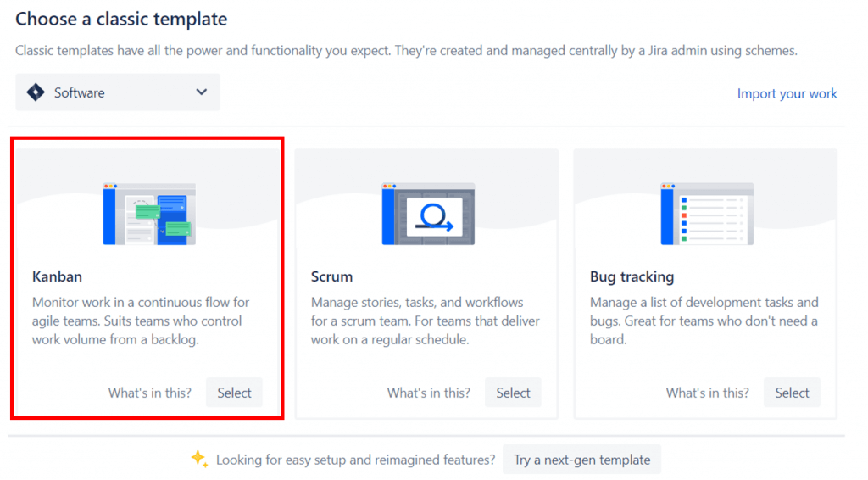Screen dimensions: 868x480
Task: Click the Kanban template description text
Action: [x=141, y=321]
